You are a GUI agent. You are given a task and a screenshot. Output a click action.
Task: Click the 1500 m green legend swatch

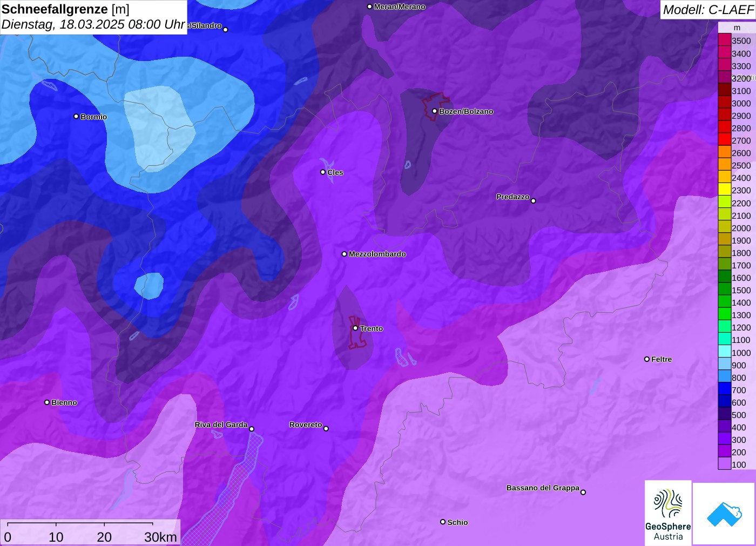(x=725, y=289)
